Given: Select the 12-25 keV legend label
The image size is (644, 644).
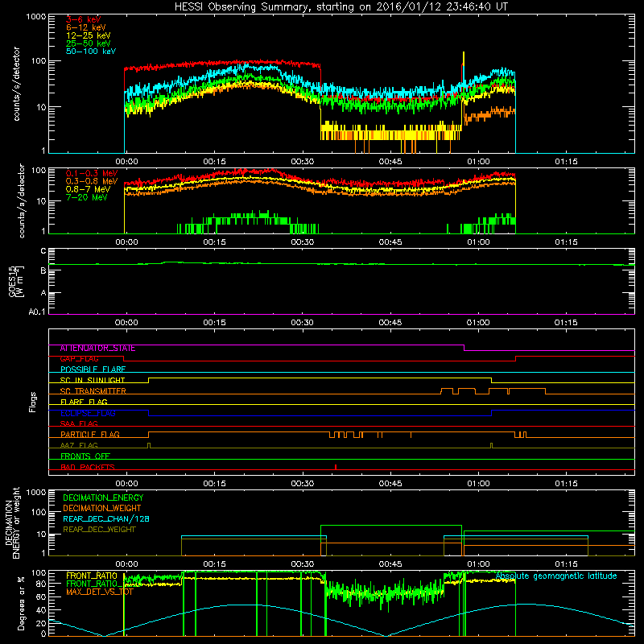Looking at the screenshot, I should pos(89,35).
